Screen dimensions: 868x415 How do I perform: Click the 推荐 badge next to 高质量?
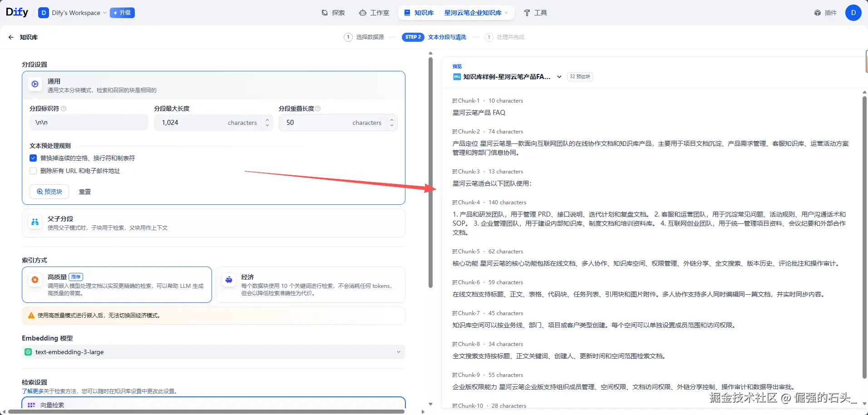[x=76, y=277]
